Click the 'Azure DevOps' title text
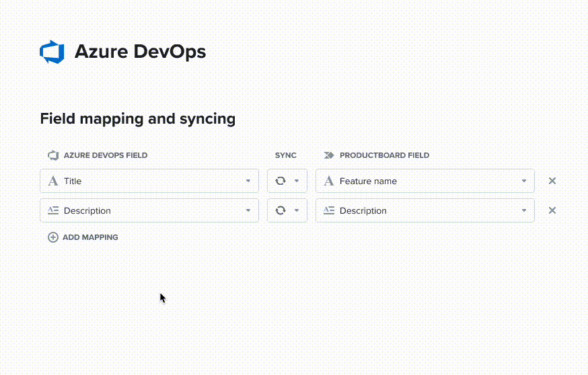This screenshot has width=588, height=375. pos(140,52)
